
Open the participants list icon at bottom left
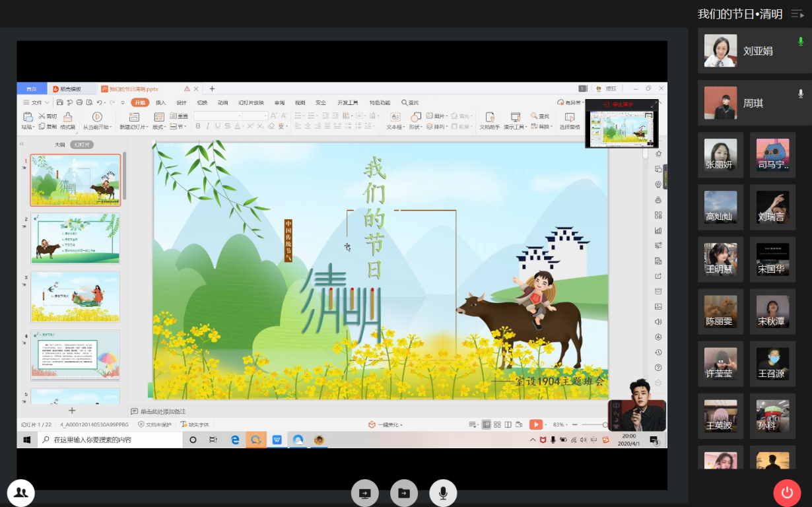tap(21, 492)
